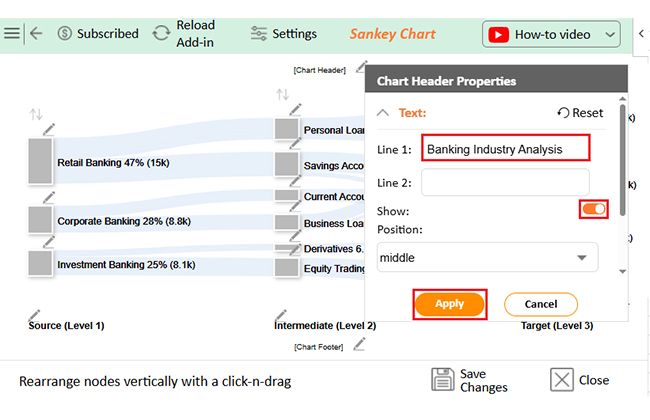Open the hamburger menu icon

point(12,33)
